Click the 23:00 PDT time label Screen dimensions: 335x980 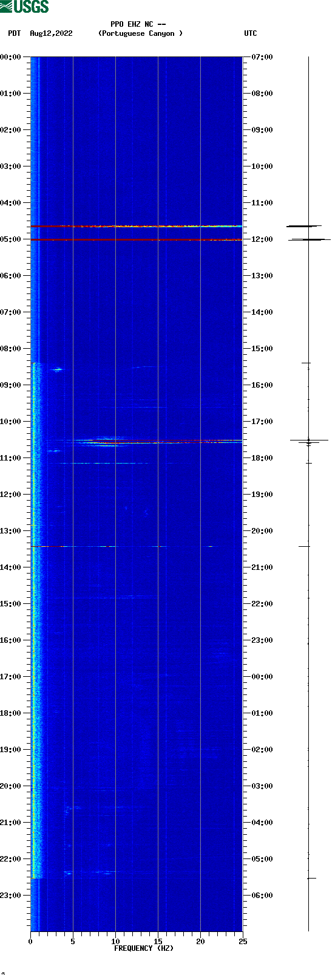(x=11, y=896)
